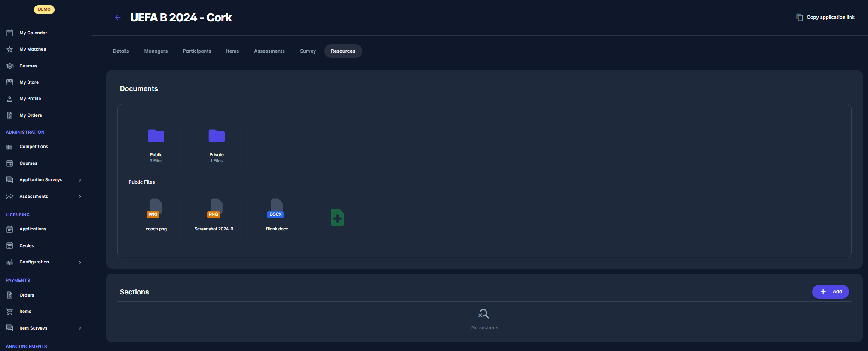Open My Store from the sidebar
Image resolution: width=868 pixels, height=351 pixels.
[29, 82]
